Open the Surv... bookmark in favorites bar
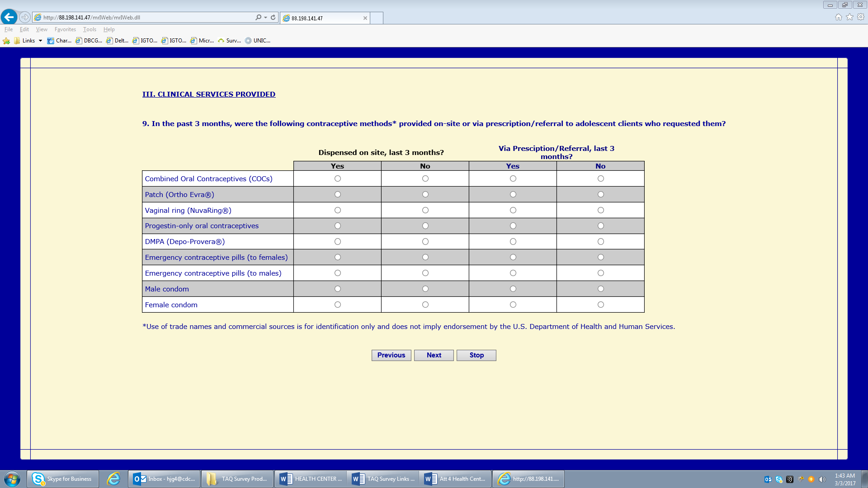 coord(229,41)
